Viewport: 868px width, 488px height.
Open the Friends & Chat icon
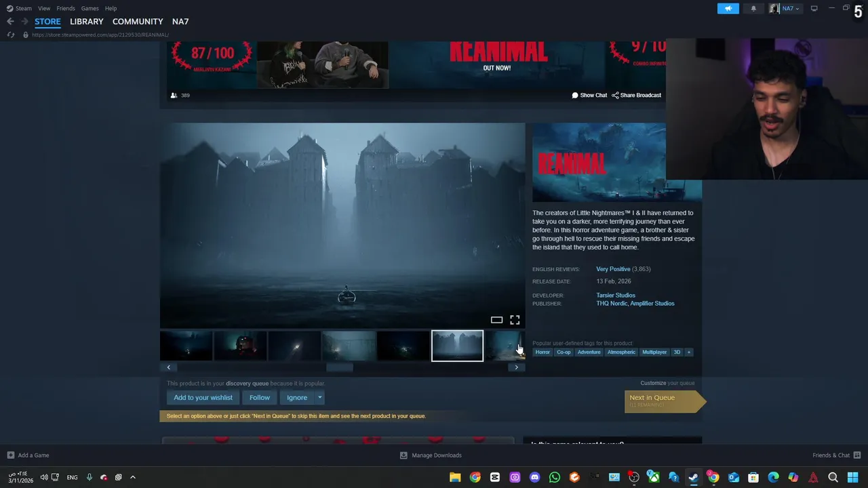click(x=857, y=455)
